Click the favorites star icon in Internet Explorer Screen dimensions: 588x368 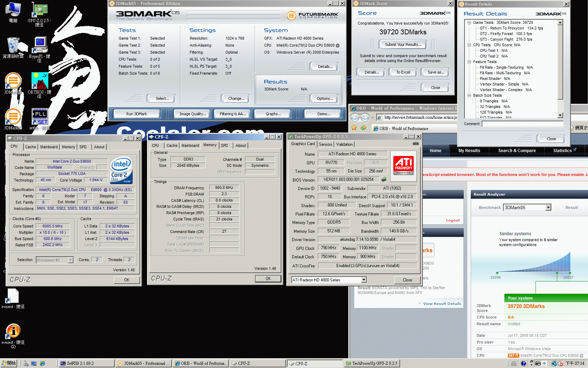pyautogui.click(x=354, y=128)
